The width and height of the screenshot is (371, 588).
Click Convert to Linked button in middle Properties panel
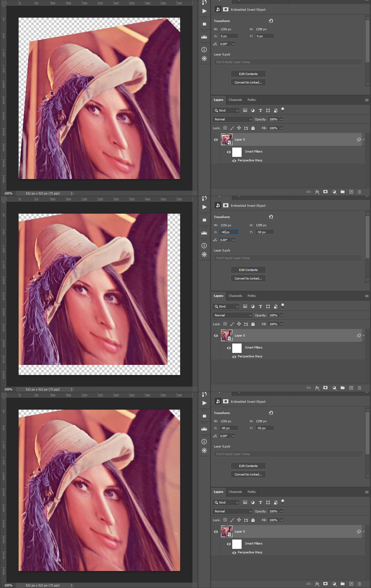(248, 279)
